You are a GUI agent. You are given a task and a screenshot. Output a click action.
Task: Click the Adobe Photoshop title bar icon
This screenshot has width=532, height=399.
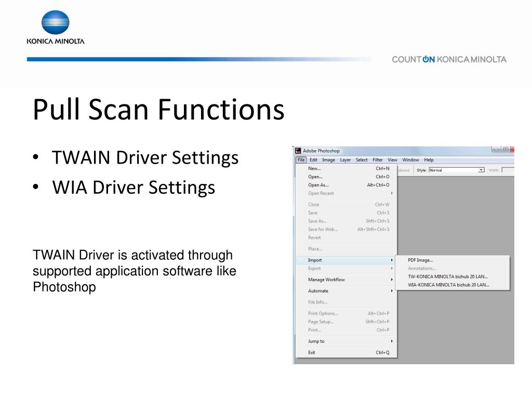tap(298, 151)
